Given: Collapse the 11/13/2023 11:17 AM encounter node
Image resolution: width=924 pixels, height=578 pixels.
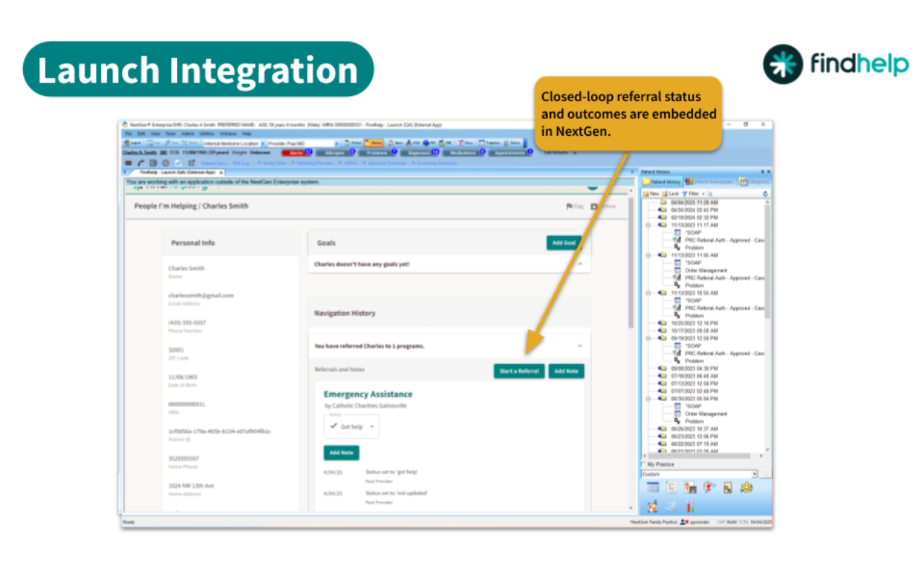Looking at the screenshot, I should pos(648,225).
